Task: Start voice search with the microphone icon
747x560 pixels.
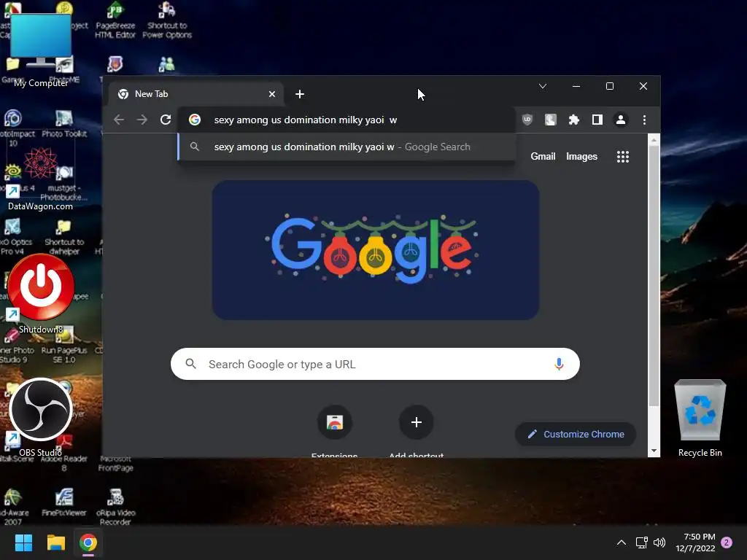Action: pyautogui.click(x=559, y=364)
